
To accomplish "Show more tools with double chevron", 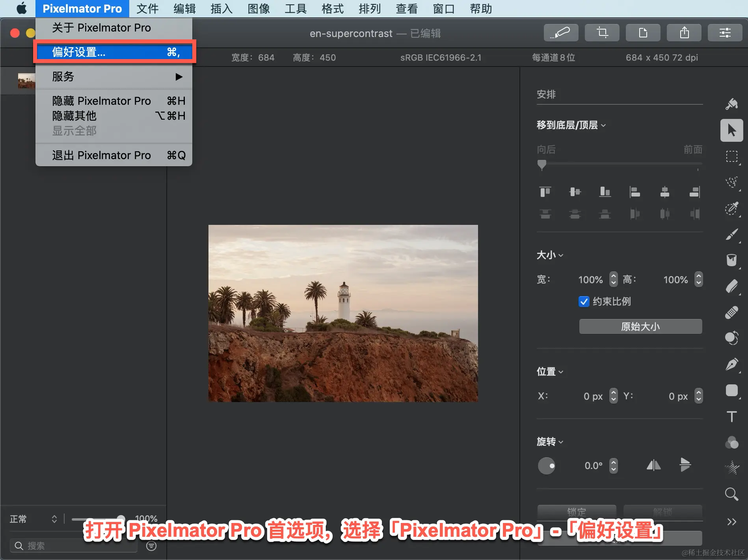I will [x=732, y=522].
